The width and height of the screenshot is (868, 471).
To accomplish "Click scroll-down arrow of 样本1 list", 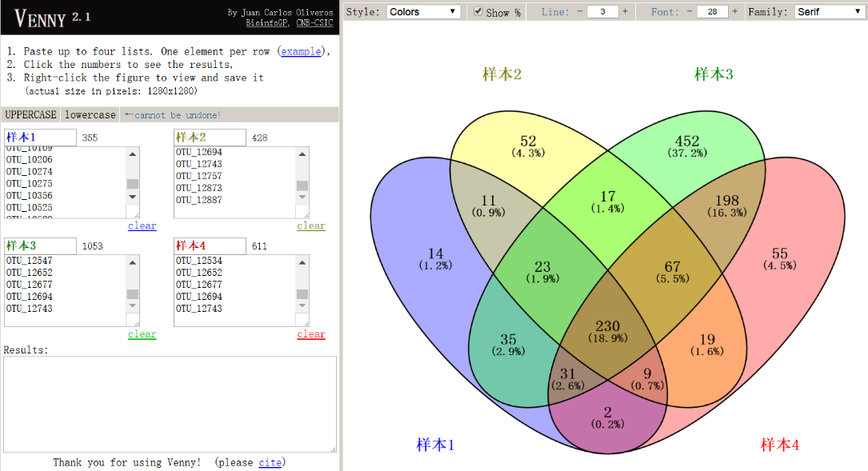I will tap(132, 197).
